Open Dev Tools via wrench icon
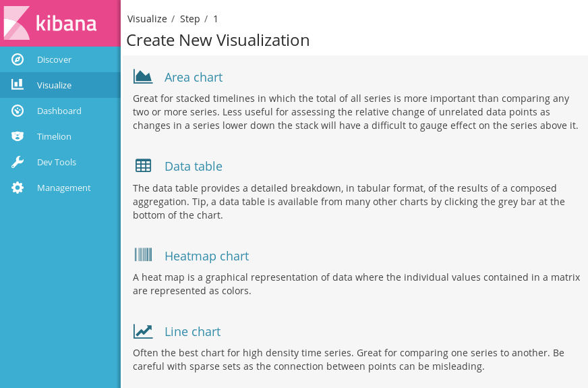Screen dimensions: 588x388 click(x=18, y=162)
